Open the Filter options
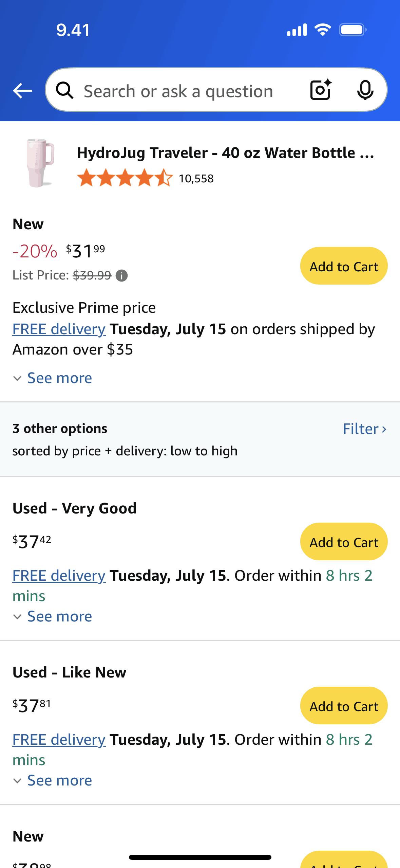400x868 pixels. click(x=364, y=429)
